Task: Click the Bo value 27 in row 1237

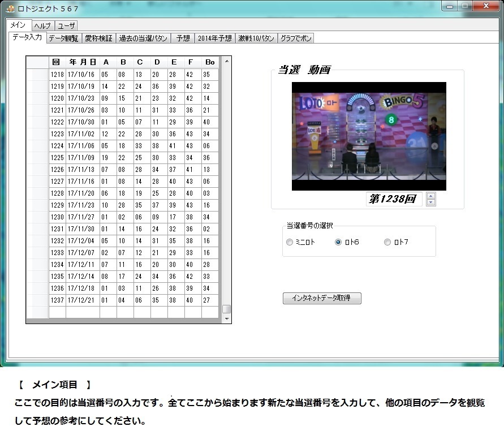Action: coord(210,300)
